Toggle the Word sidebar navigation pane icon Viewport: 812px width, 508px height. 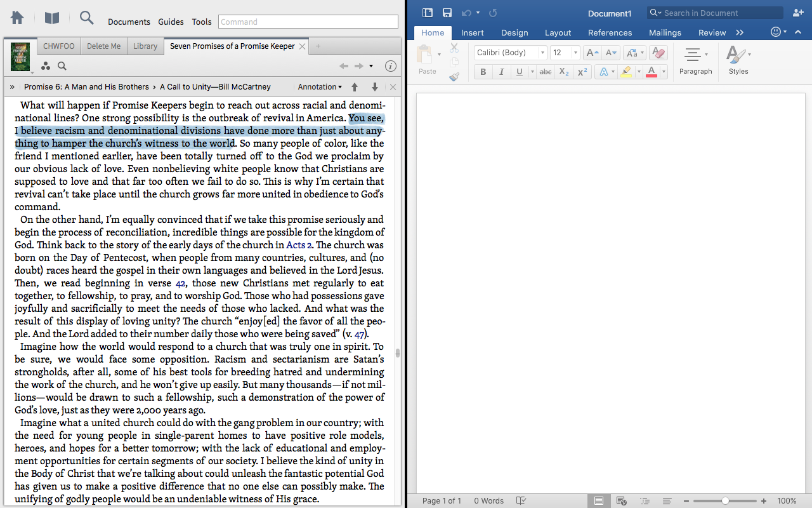427,13
